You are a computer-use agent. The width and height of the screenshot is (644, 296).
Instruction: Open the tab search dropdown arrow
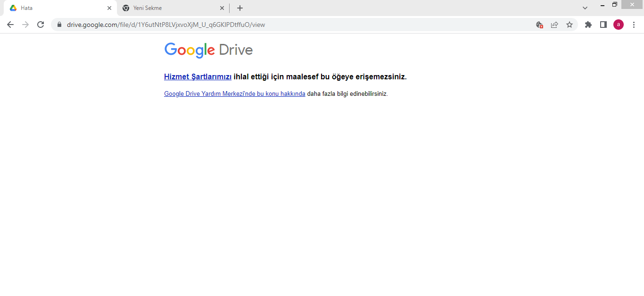pos(585,8)
